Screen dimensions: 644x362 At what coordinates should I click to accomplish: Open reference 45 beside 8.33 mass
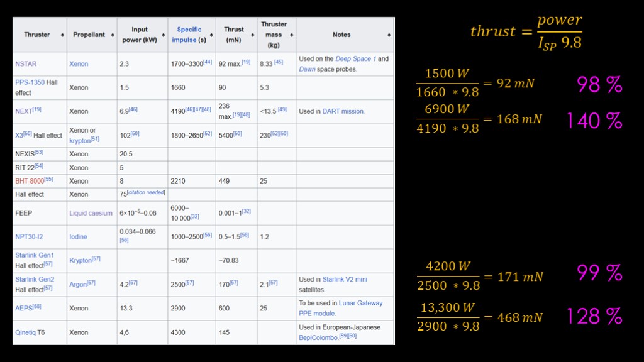279,62
